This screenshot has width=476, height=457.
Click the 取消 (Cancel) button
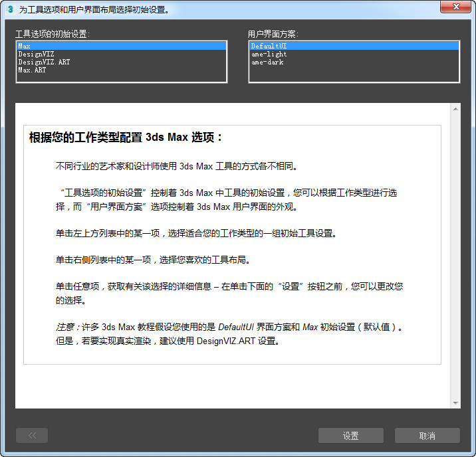click(427, 436)
